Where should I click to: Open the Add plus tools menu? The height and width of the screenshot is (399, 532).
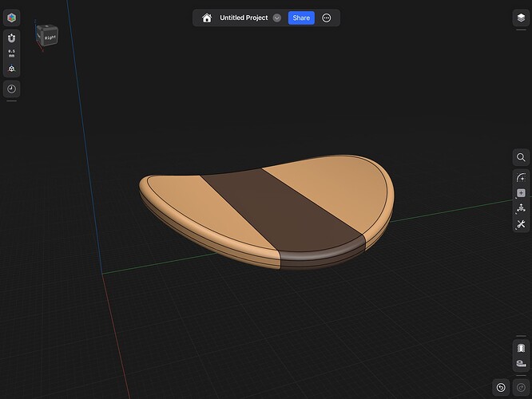521,193
